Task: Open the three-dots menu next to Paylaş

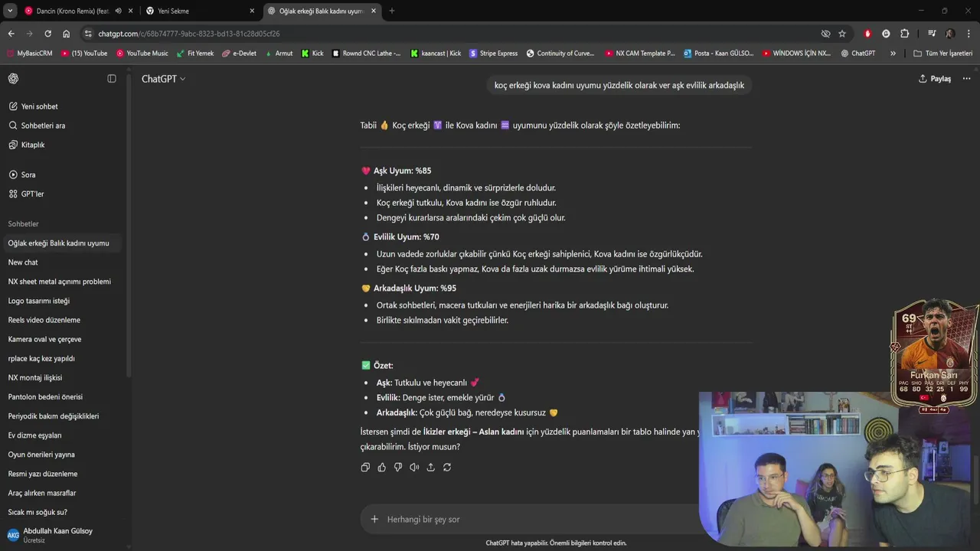Action: click(x=966, y=79)
